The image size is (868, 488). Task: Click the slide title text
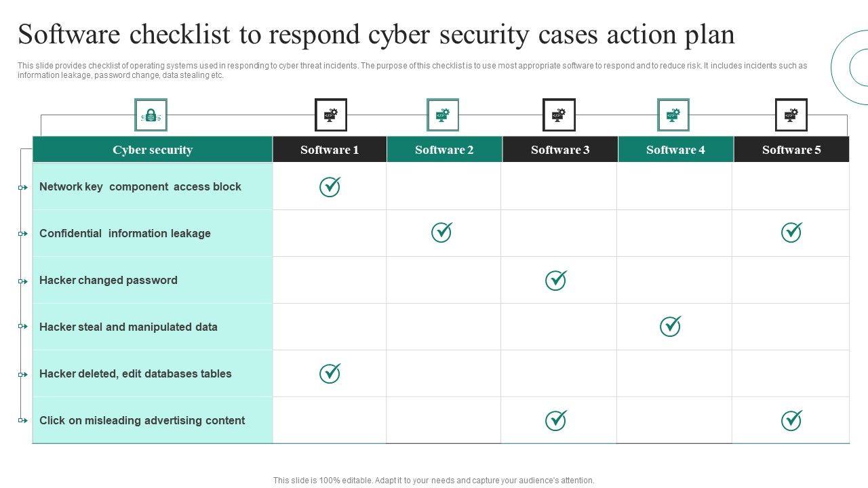(376, 35)
